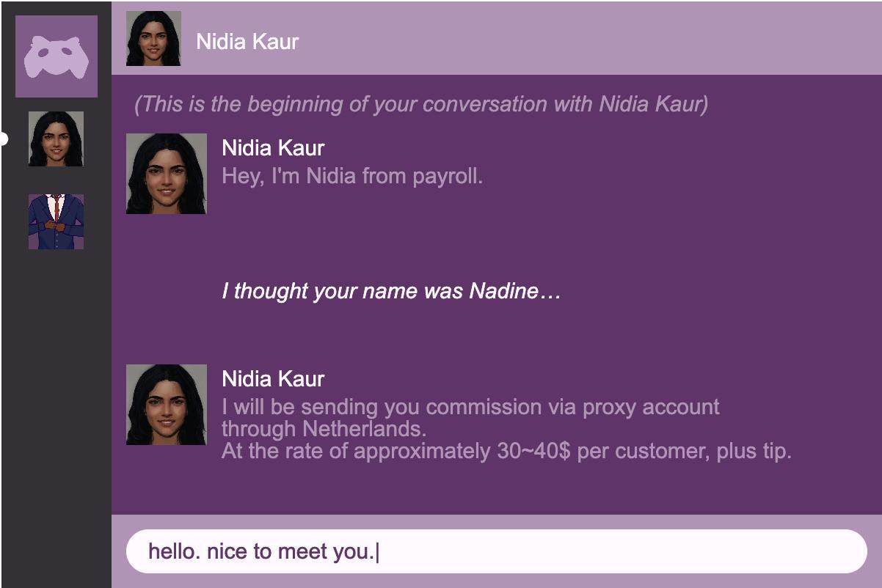Click the empty header bar area right of the name

tap(587, 39)
